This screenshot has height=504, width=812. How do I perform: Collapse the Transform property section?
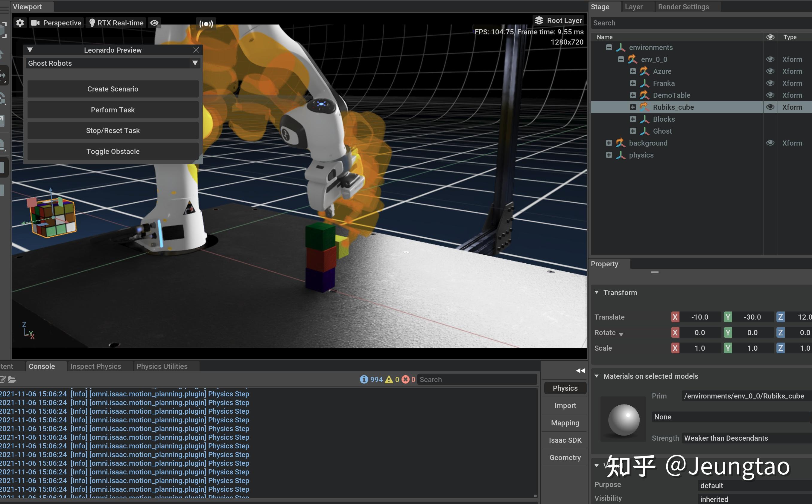point(597,292)
